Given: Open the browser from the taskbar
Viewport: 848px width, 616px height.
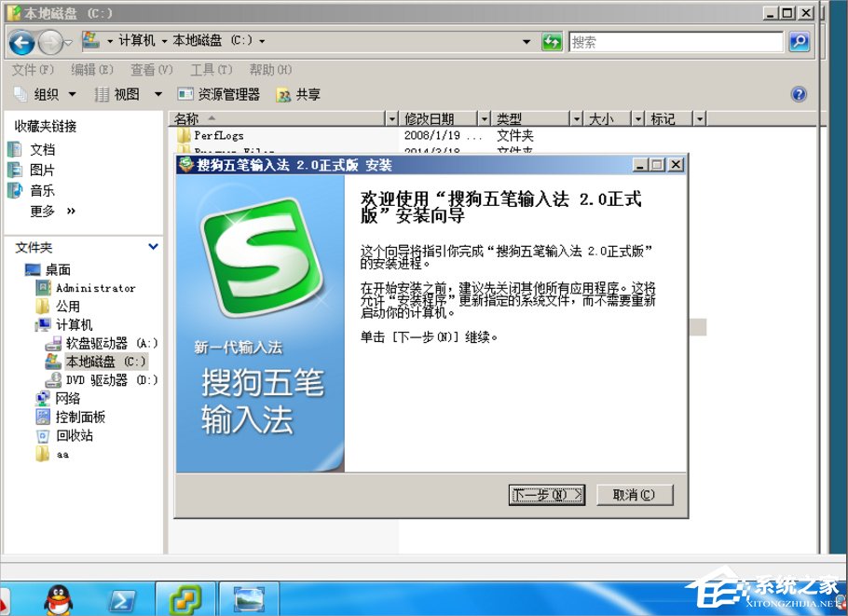Looking at the screenshot, I should [x=185, y=597].
